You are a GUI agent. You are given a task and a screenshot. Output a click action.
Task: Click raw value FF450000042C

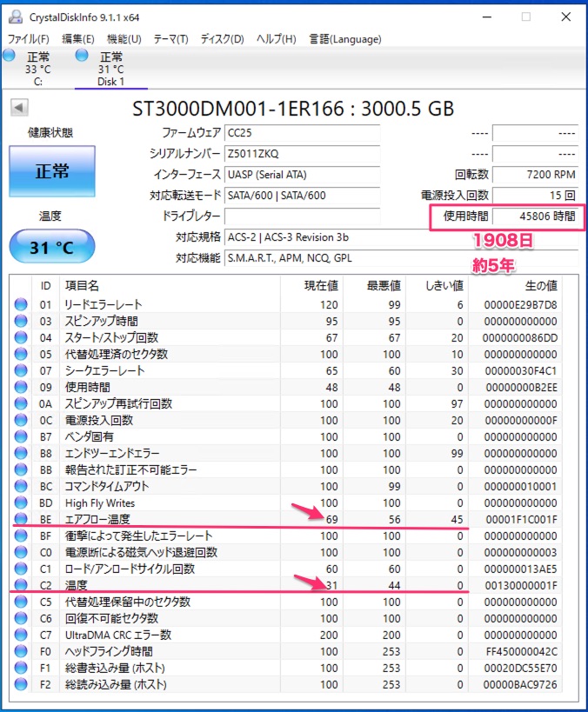pos(521,652)
